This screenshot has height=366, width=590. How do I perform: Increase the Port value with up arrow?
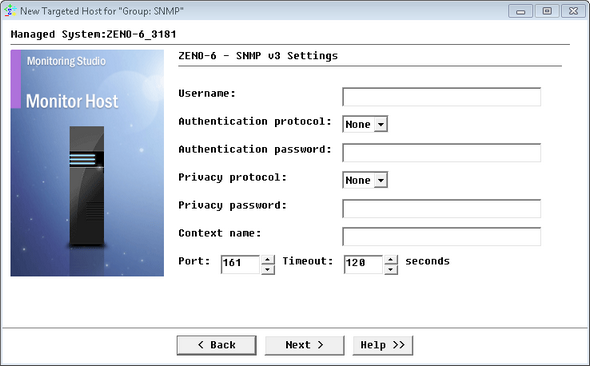[268, 260]
